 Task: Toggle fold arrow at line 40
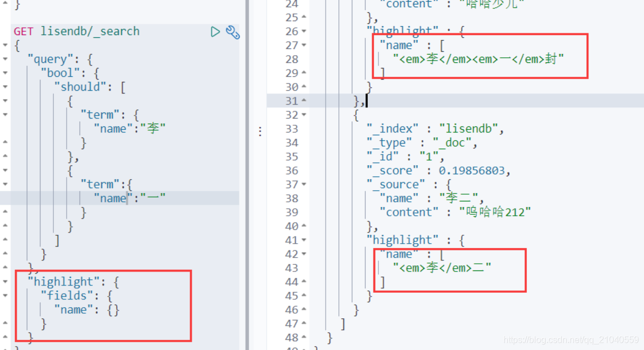click(x=304, y=226)
